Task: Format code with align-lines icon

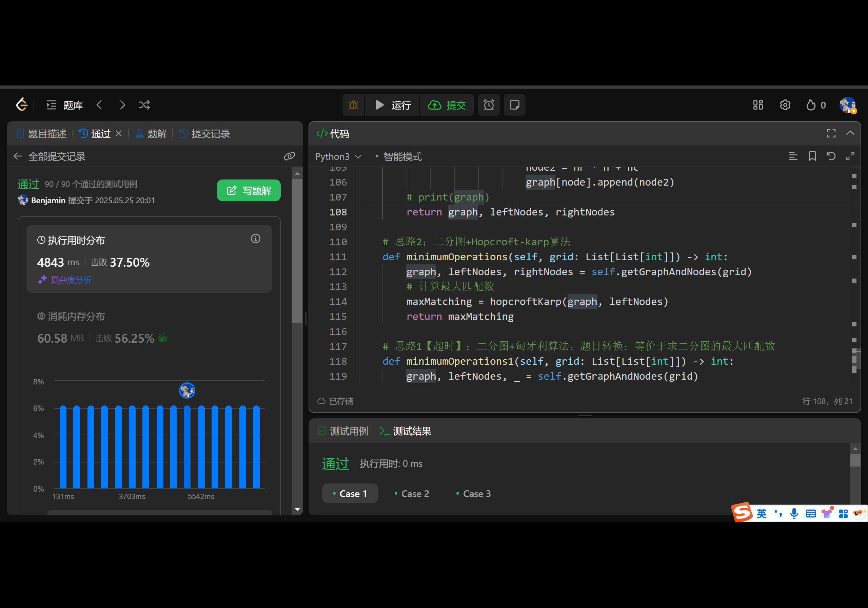Action: point(793,156)
